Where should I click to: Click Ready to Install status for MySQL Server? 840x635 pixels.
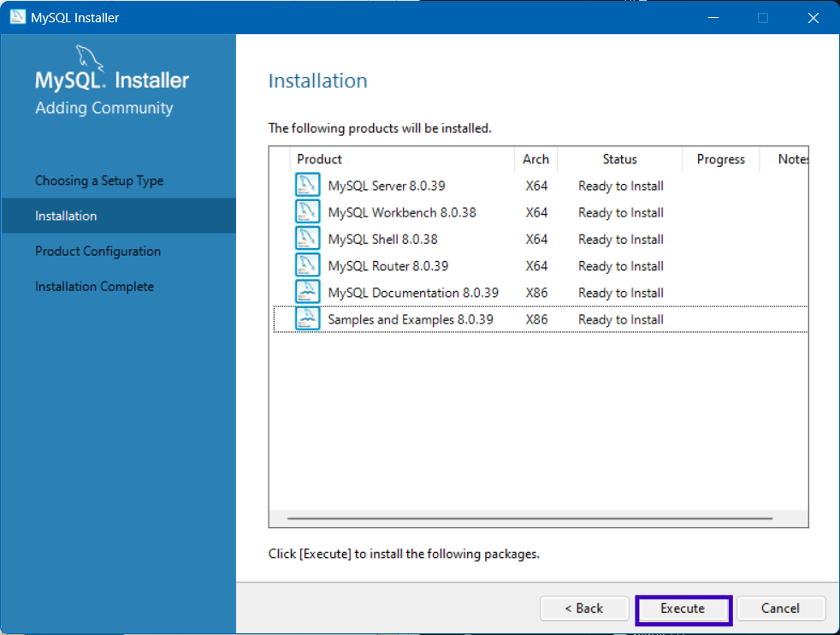point(621,186)
